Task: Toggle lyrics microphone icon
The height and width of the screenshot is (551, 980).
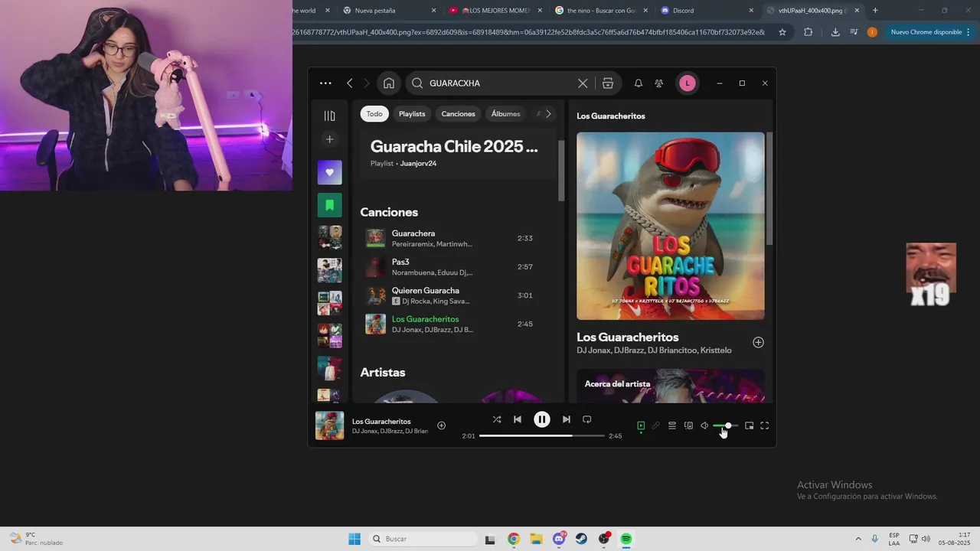Action: coord(656,425)
